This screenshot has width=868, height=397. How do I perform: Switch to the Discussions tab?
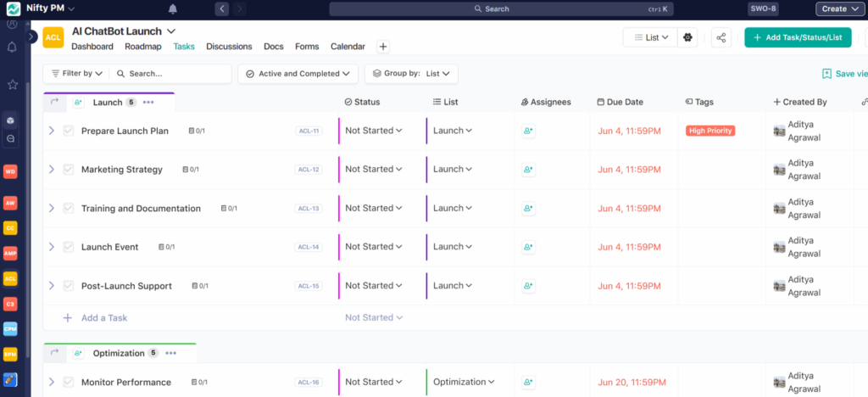[229, 47]
